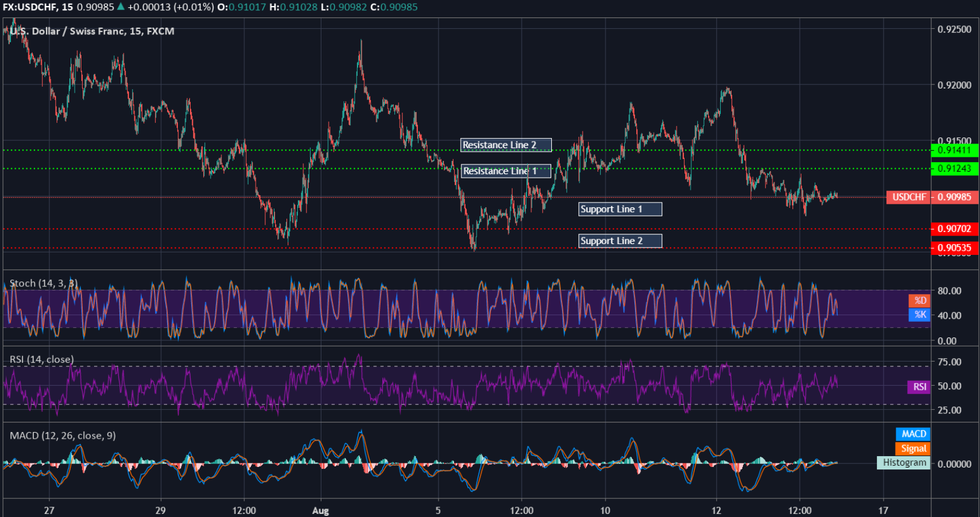
Task: Click the H:0.91028 high value in header
Action: click(293, 7)
